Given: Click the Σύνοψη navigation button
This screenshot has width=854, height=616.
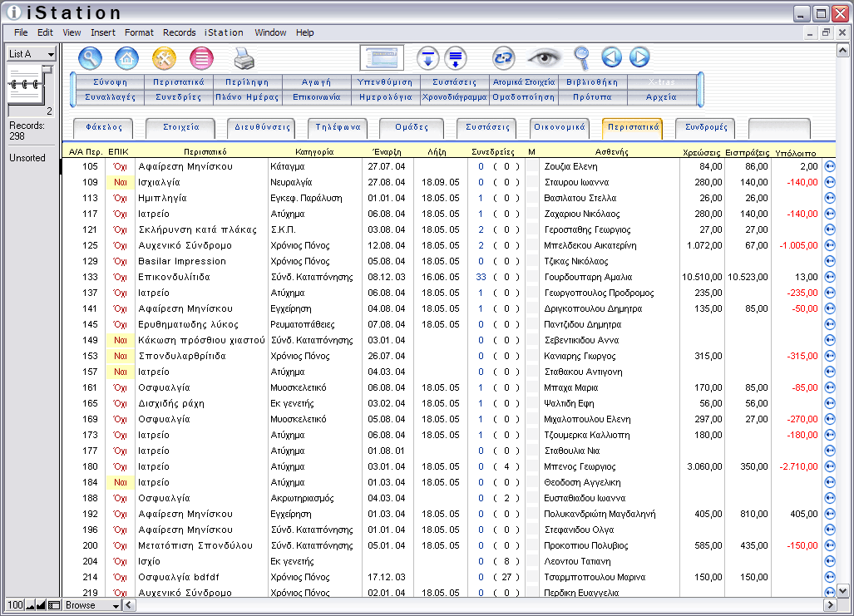Looking at the screenshot, I should (x=110, y=81).
